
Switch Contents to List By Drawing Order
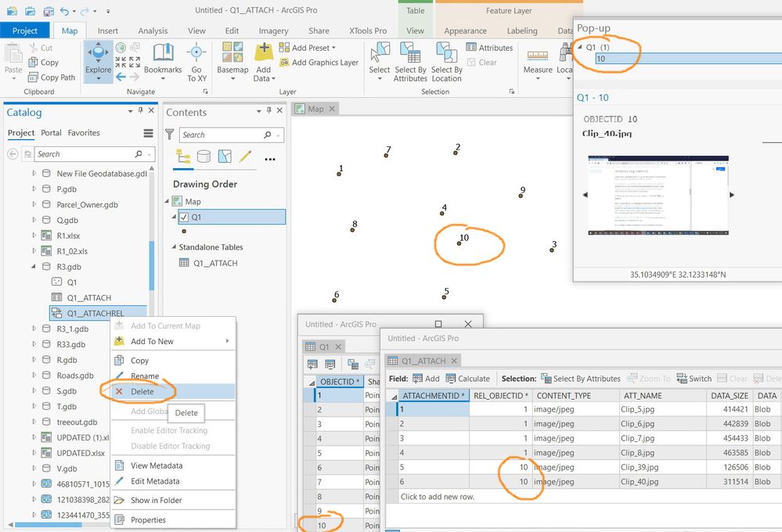click(x=183, y=157)
